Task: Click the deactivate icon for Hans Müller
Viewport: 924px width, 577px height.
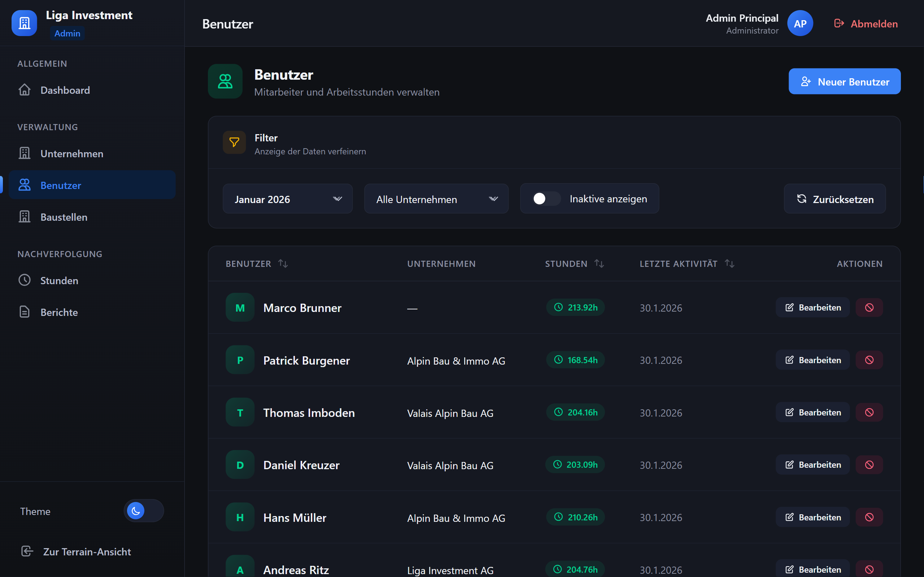Action: pos(869,517)
